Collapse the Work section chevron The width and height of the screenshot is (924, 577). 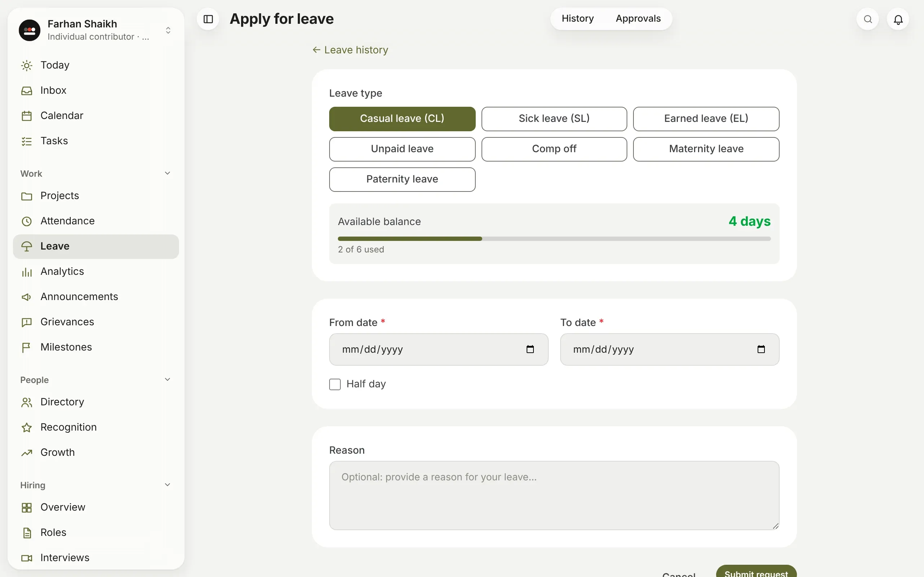[x=167, y=173]
